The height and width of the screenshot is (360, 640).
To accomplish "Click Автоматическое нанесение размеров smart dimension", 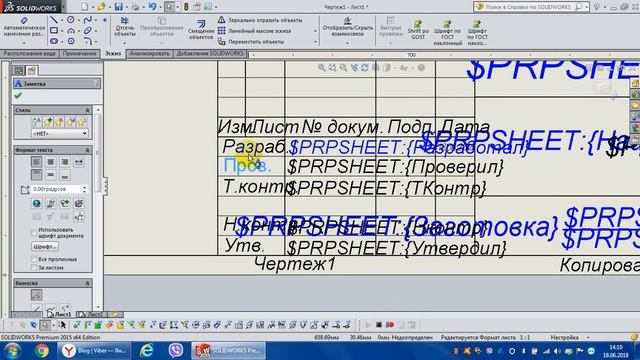I will pyautogui.click(x=24, y=27).
